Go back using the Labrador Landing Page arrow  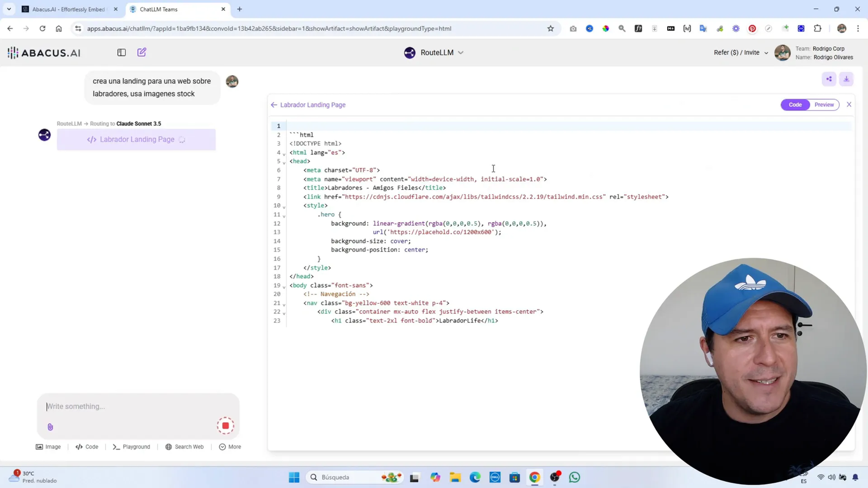click(x=273, y=105)
